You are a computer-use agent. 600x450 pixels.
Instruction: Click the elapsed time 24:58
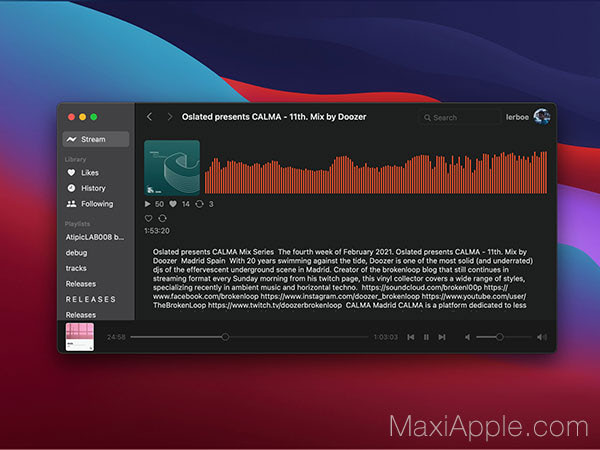pyautogui.click(x=116, y=337)
